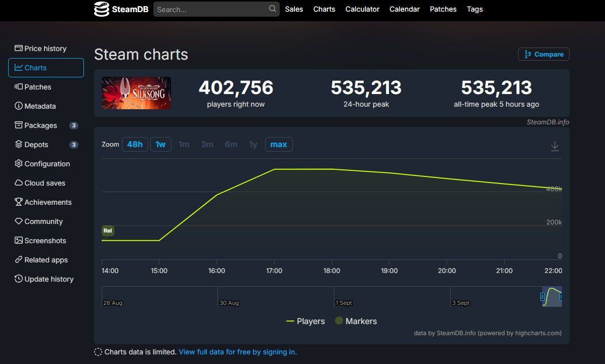Open Screenshots sidebar page

pyautogui.click(x=46, y=241)
